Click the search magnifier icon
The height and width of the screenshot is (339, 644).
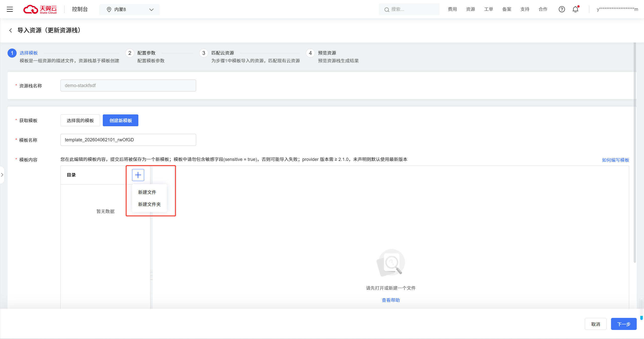point(387,10)
